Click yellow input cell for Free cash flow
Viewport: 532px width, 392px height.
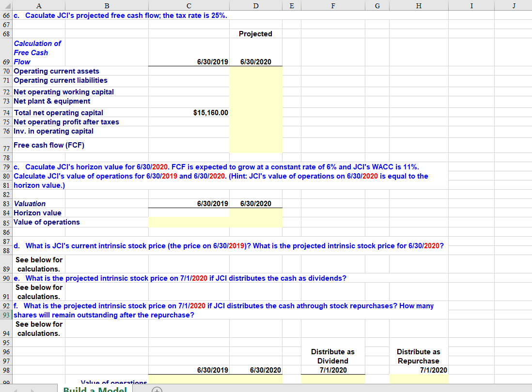pyautogui.click(x=256, y=145)
